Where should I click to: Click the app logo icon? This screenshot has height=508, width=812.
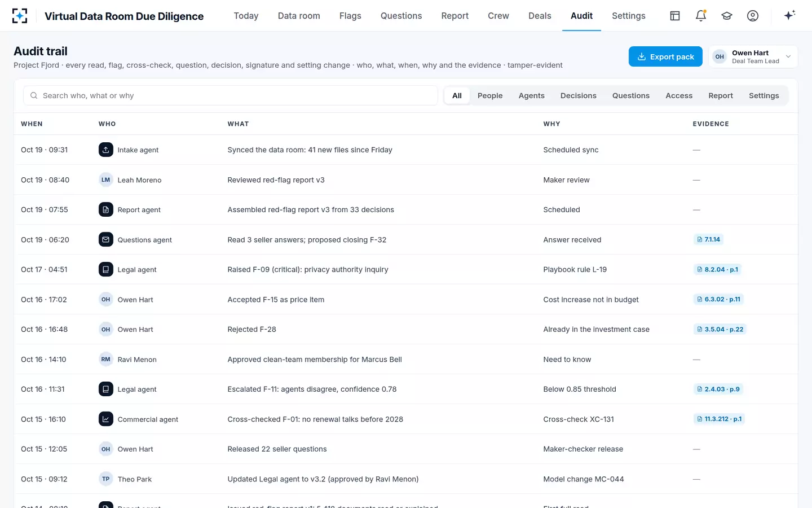20,16
